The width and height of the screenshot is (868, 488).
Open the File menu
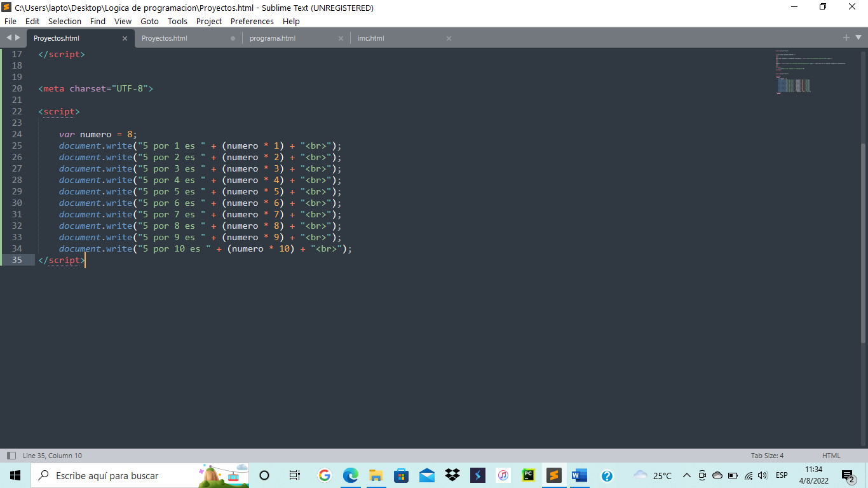click(10, 21)
